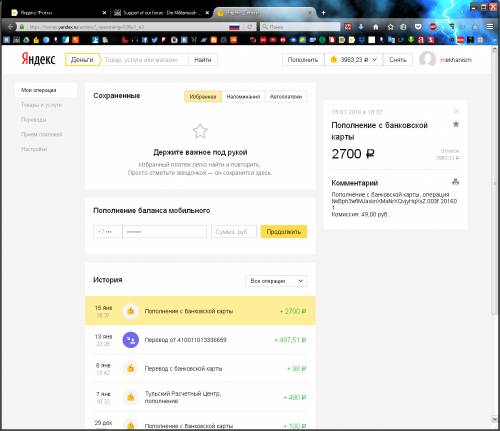Bookmark this page with the toolbar star icon
Screen dimensions: 500x431
[390, 27]
